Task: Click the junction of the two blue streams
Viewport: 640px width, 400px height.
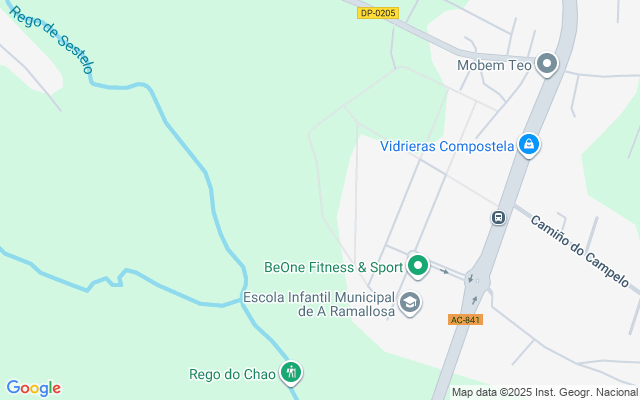Action: click(x=242, y=300)
